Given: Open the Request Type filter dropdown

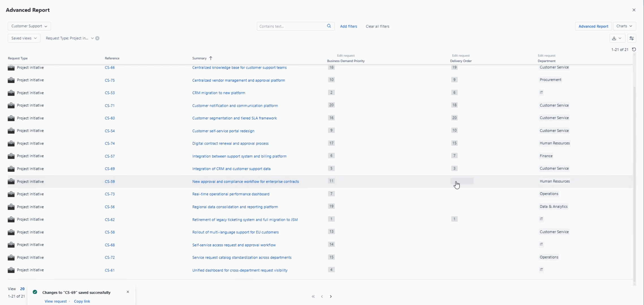Looking at the screenshot, I should (x=70, y=38).
